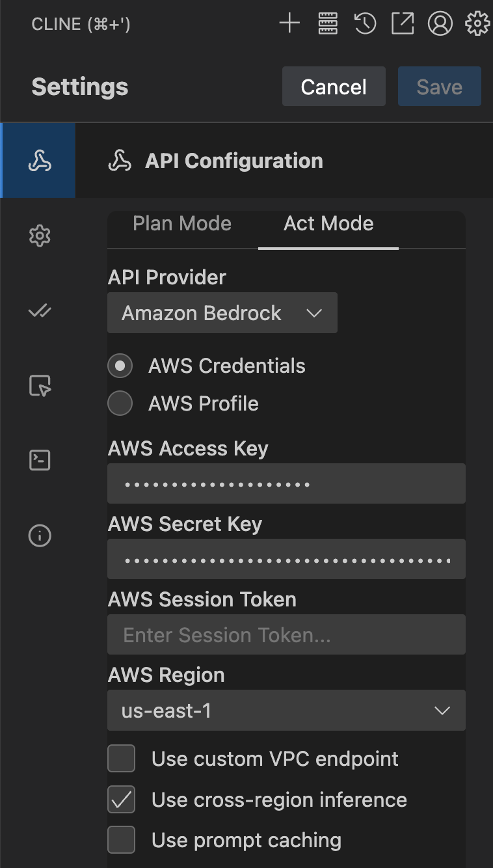The image size is (493, 868).
Task: Switch to the Act Mode tab
Action: [x=328, y=224]
